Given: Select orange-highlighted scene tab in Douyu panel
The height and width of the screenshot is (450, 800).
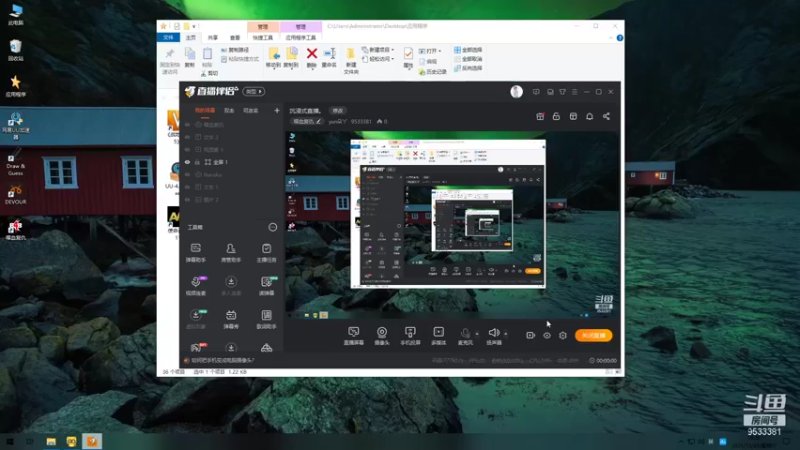Looking at the screenshot, I should click(x=205, y=110).
